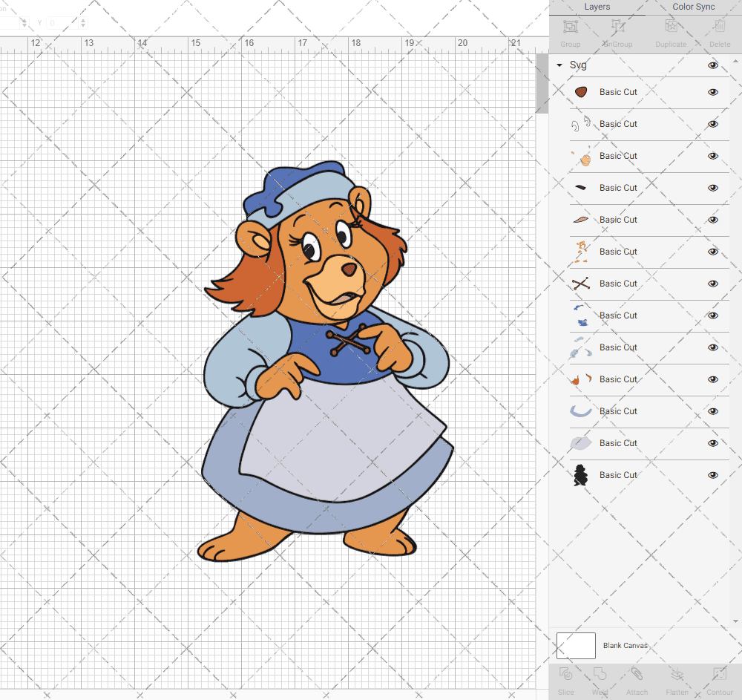This screenshot has width=742, height=700.
Task: Toggle eye for periwinkle skirt arc layer
Action: [712, 411]
